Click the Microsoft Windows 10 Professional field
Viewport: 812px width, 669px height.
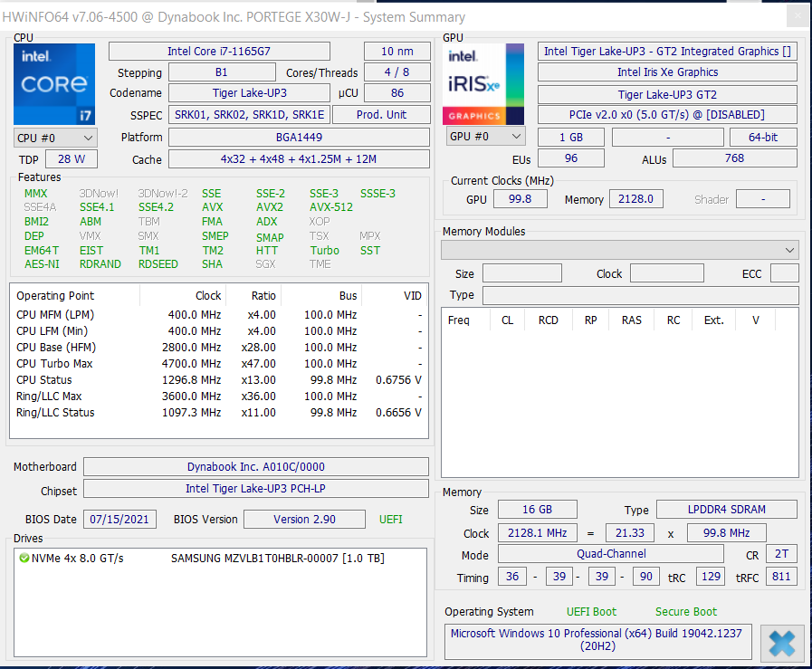598,641
